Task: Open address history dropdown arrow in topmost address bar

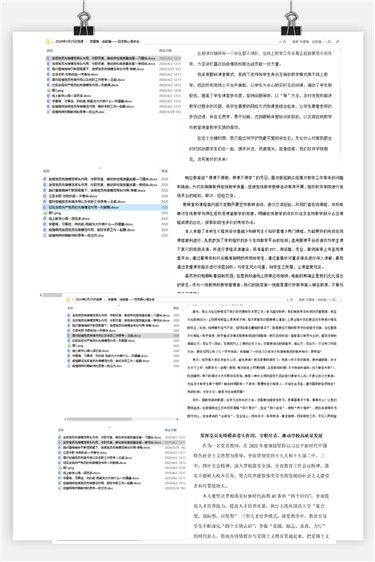Action: click(280, 42)
